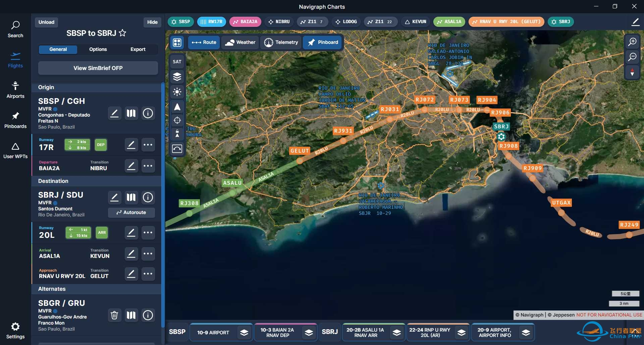644x345 pixels.
Task: Open more options for runway 17R
Action: pos(148,145)
